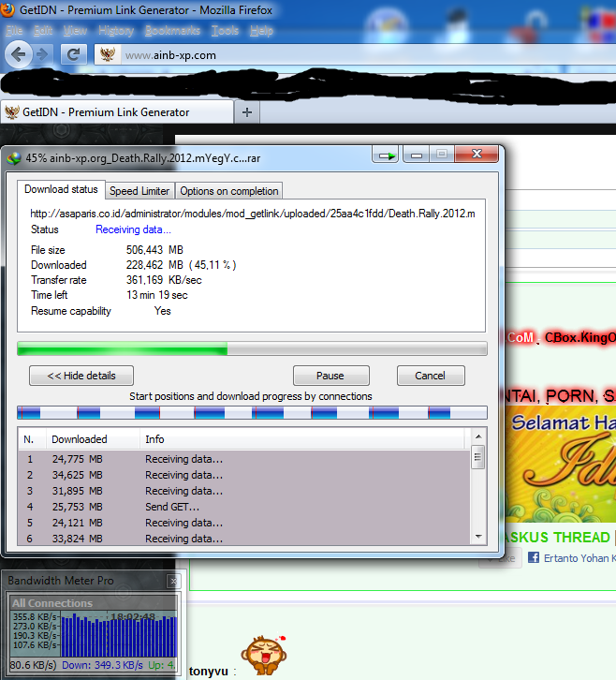
Task: Click the Time left value 13 min 19 sec
Action: coord(157,295)
